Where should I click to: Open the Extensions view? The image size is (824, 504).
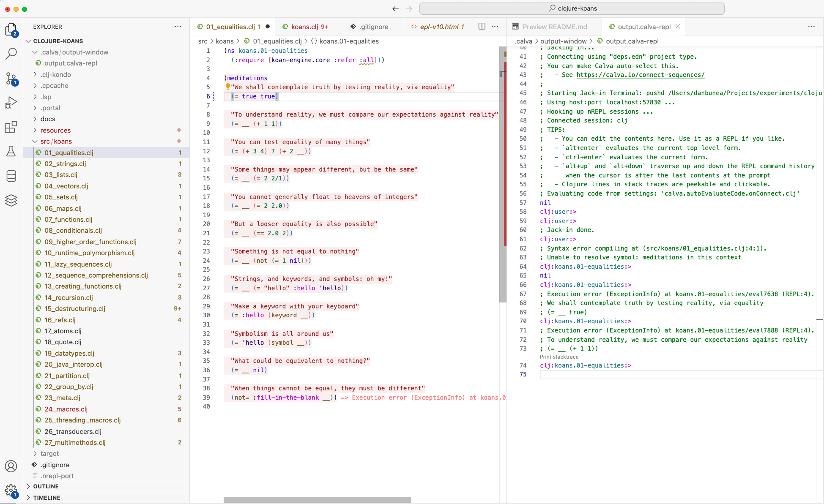(11, 127)
